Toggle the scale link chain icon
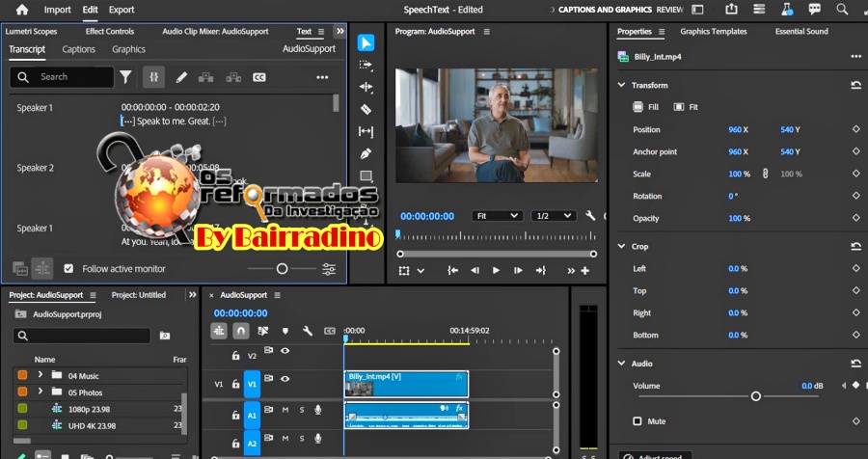868x459 pixels. (x=765, y=174)
